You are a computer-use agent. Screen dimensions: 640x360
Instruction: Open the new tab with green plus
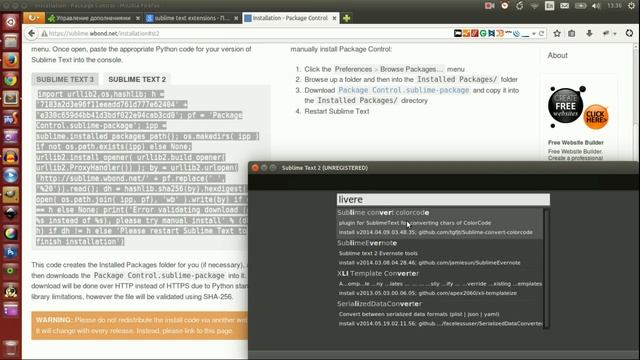coord(347,18)
